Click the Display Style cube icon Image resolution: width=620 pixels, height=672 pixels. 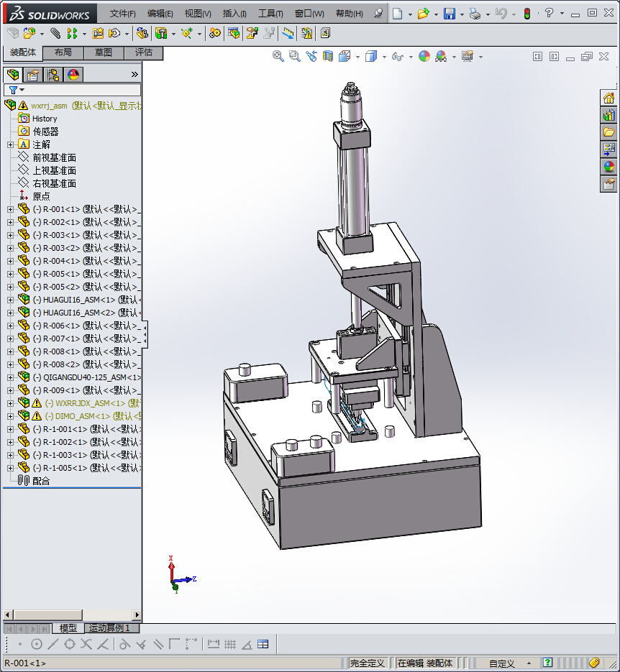click(371, 56)
